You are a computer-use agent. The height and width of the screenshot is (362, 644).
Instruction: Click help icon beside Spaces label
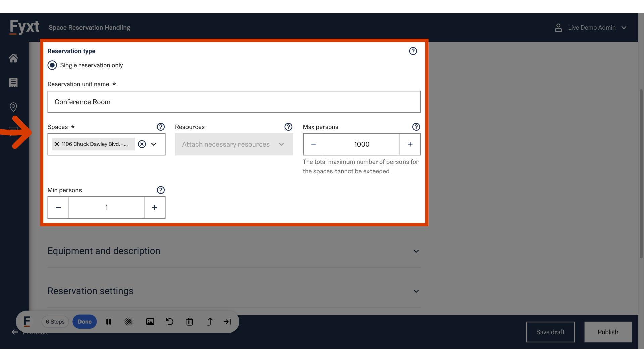(x=161, y=127)
